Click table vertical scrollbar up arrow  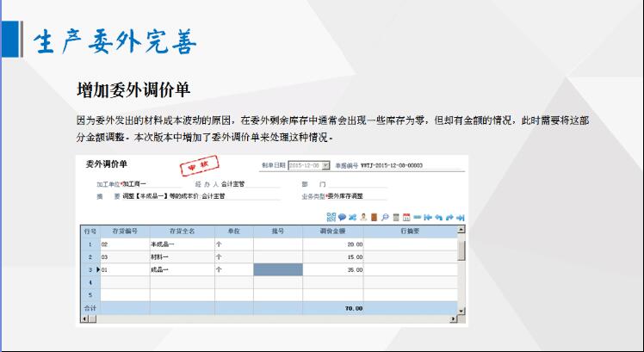461,231
